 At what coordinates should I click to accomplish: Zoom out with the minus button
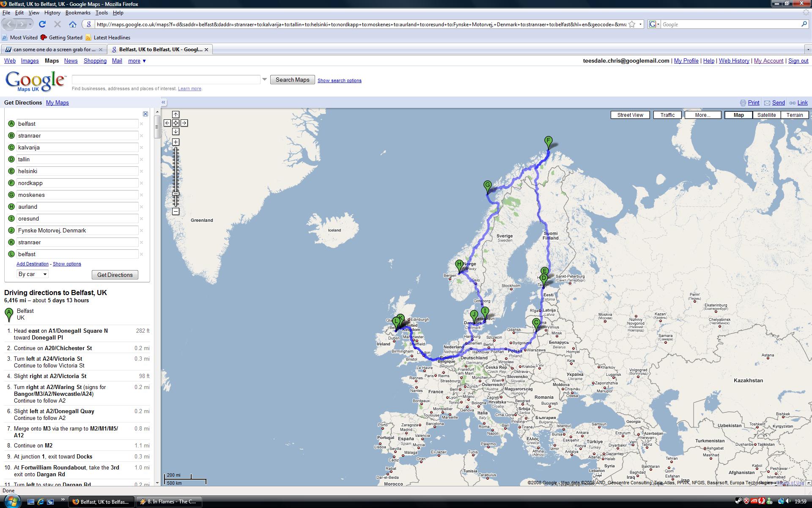tap(176, 212)
